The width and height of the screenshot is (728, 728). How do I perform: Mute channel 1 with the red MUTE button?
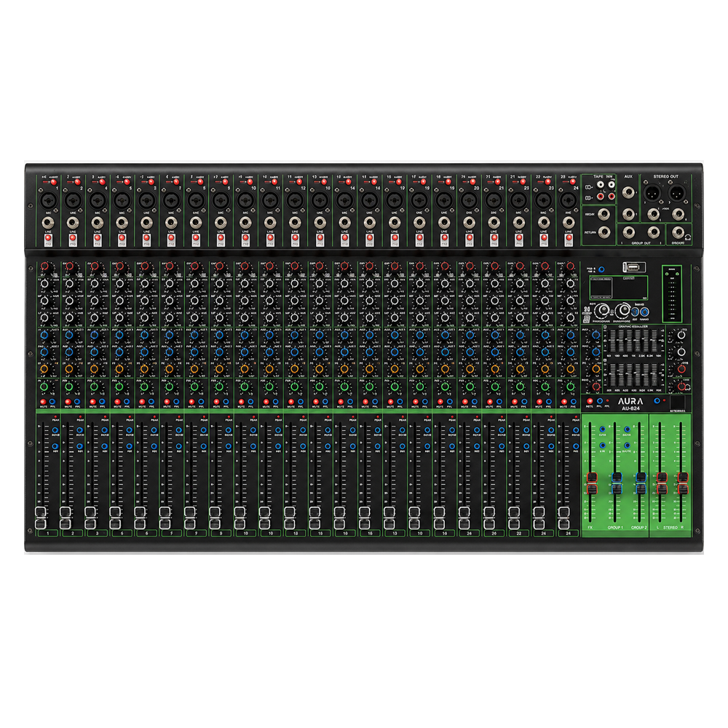coord(43,402)
